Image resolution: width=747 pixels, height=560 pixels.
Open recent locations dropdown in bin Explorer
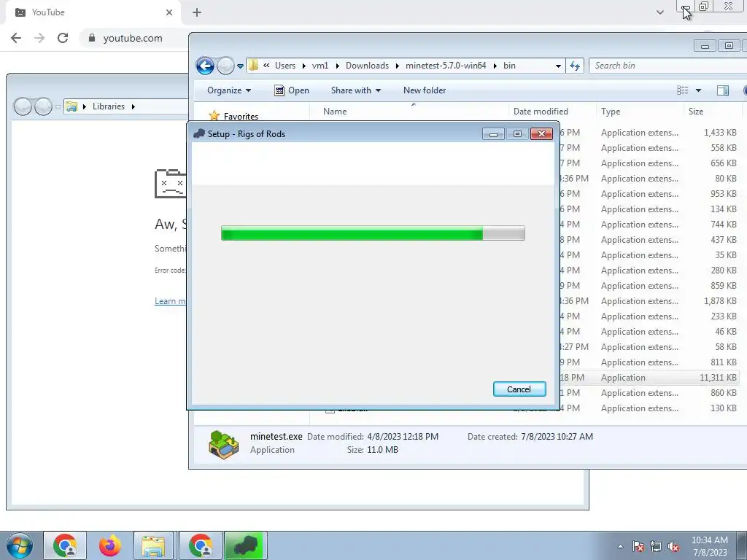240,66
